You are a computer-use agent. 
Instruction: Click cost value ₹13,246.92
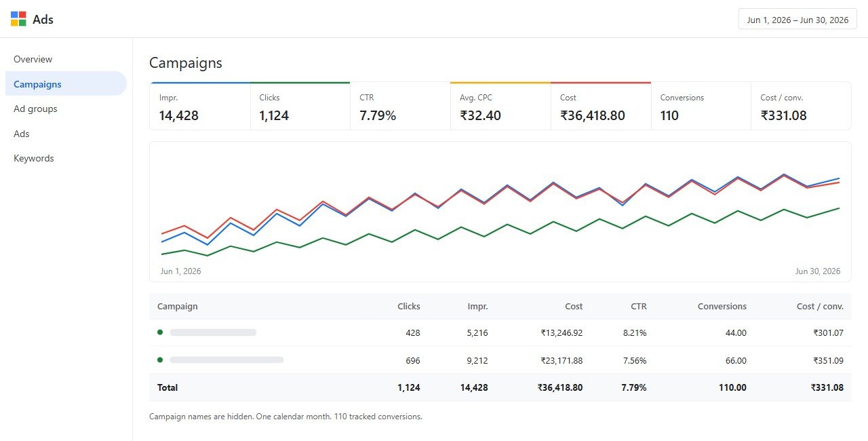(x=561, y=333)
